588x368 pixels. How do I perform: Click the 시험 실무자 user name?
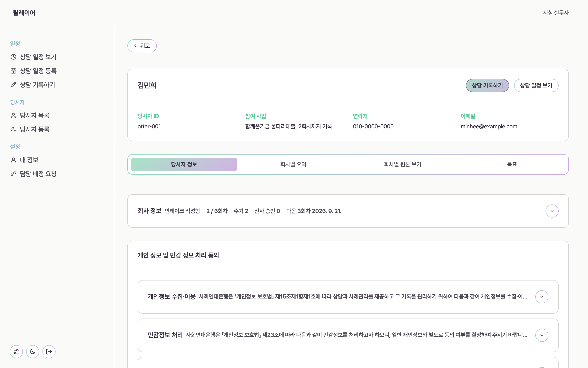[x=556, y=13]
